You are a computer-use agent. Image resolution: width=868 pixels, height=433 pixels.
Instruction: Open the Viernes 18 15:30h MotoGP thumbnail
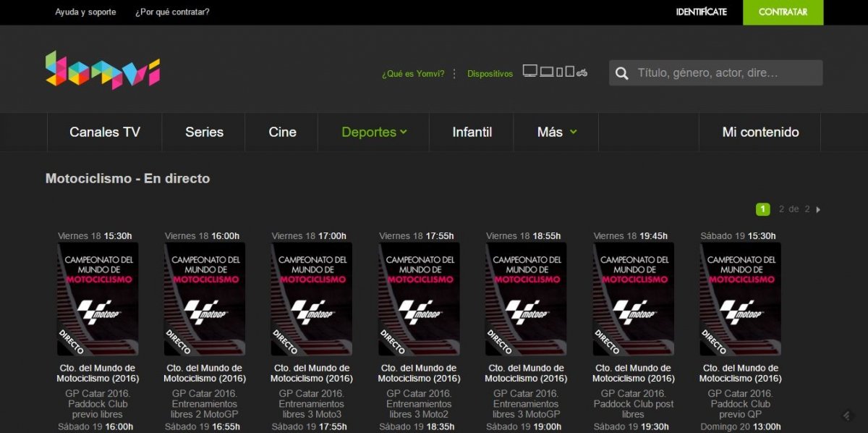tap(98, 299)
